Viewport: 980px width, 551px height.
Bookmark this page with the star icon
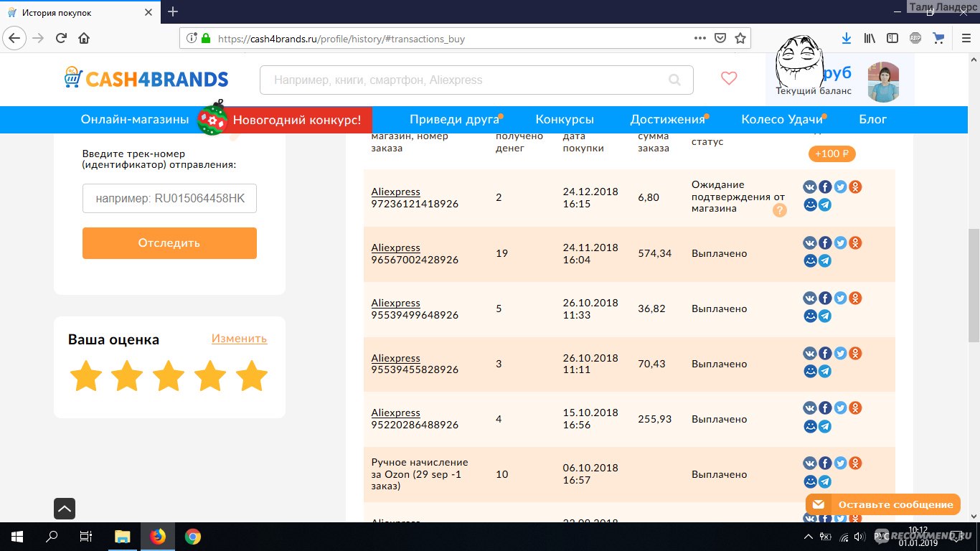(x=740, y=38)
